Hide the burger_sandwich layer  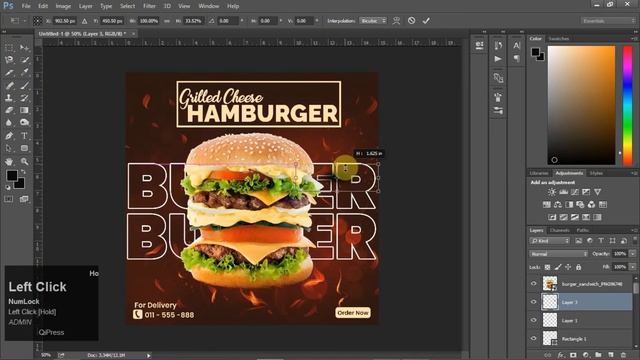point(533,284)
